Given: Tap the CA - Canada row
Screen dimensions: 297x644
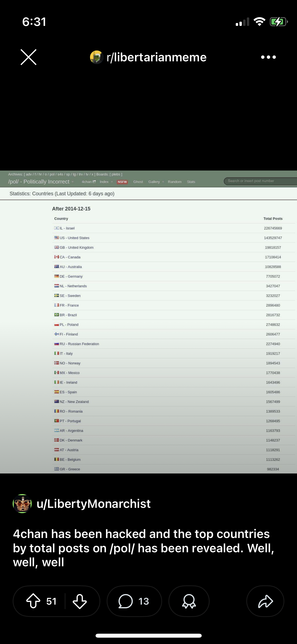Looking at the screenshot, I should pos(174,257).
